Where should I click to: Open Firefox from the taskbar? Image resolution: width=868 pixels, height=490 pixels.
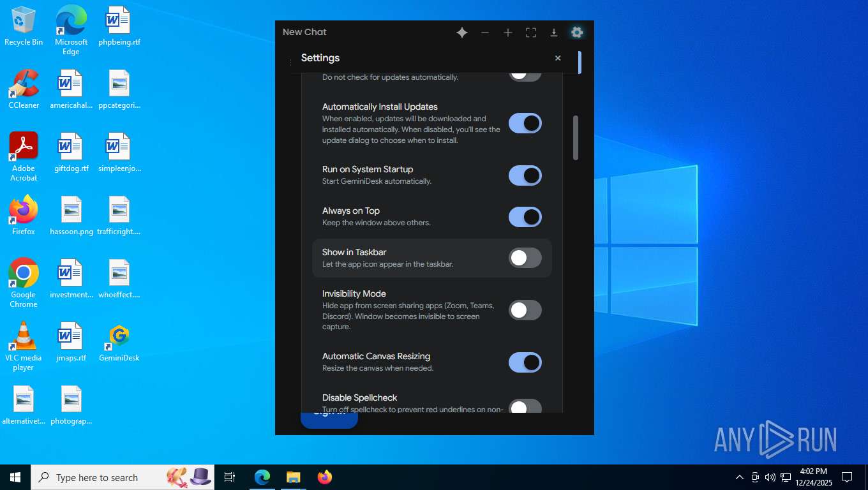click(325, 477)
